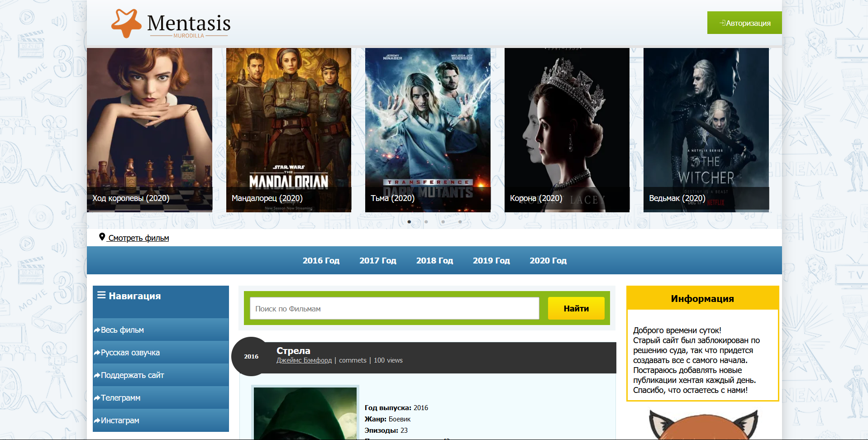The image size is (868, 440).
Task: Click the Информация panel header
Action: [702, 298]
